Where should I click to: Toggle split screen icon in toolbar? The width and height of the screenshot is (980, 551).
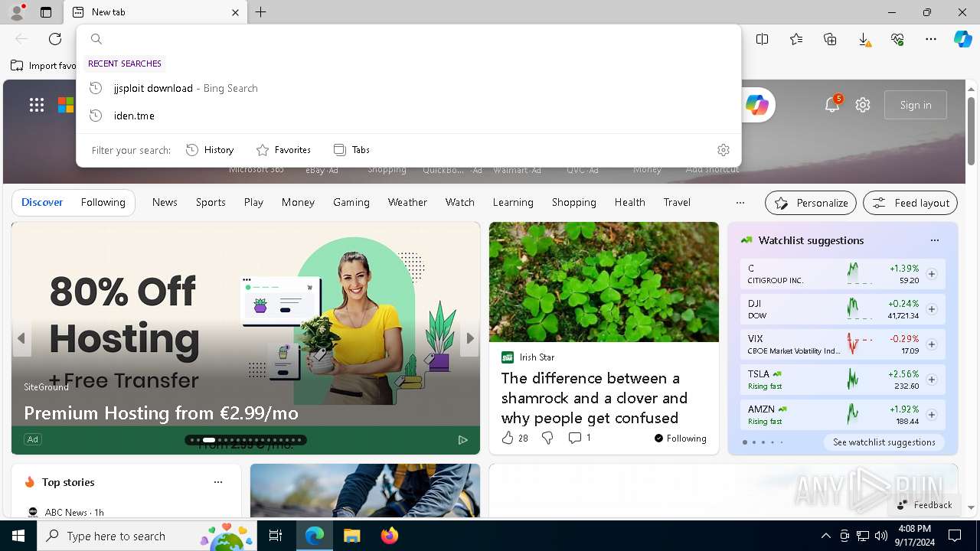click(x=763, y=39)
